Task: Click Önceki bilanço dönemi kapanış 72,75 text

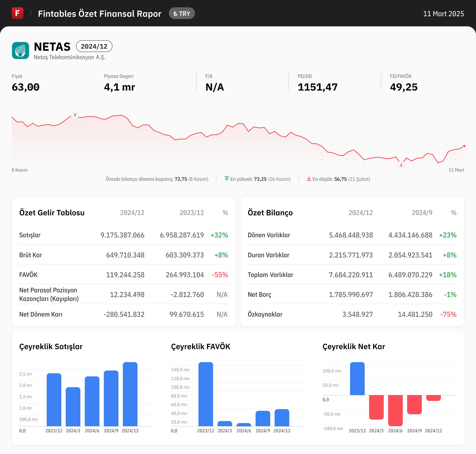Action: point(157,179)
